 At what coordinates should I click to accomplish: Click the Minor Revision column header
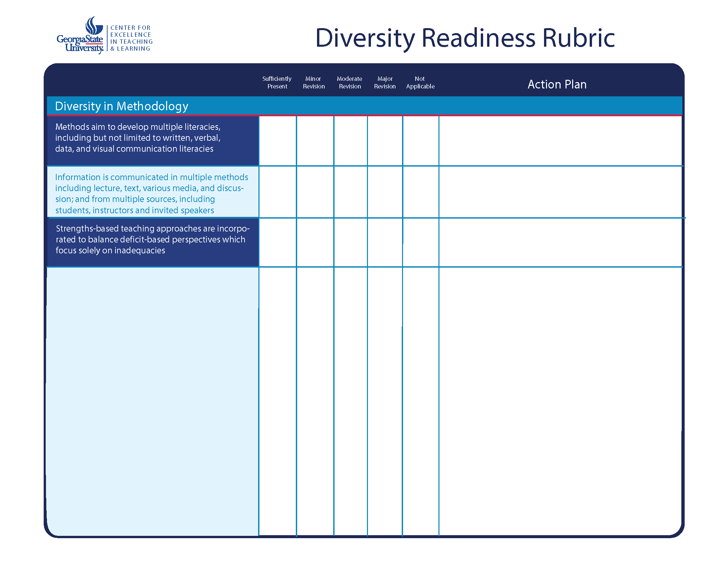(313, 82)
